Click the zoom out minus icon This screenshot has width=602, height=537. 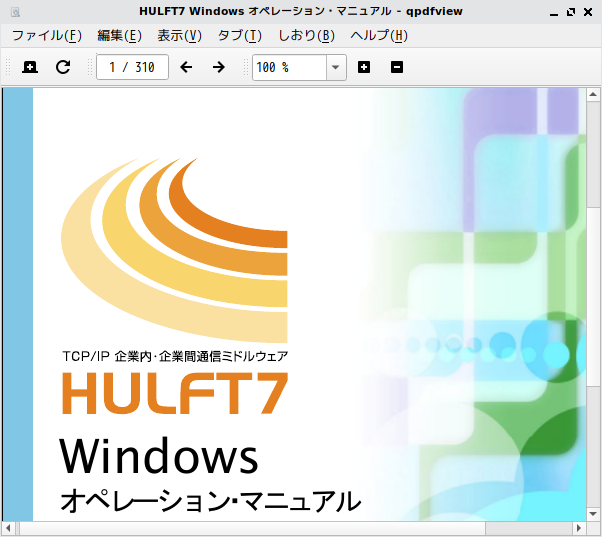[397, 67]
